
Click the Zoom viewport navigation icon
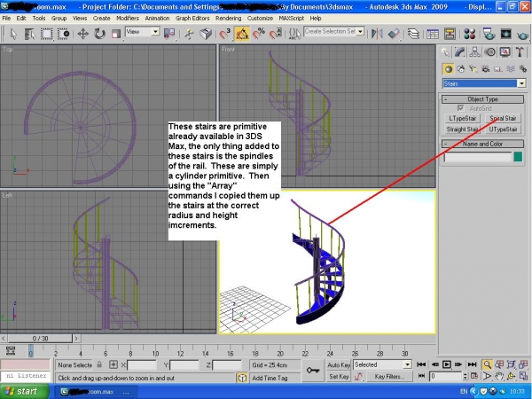(487, 365)
